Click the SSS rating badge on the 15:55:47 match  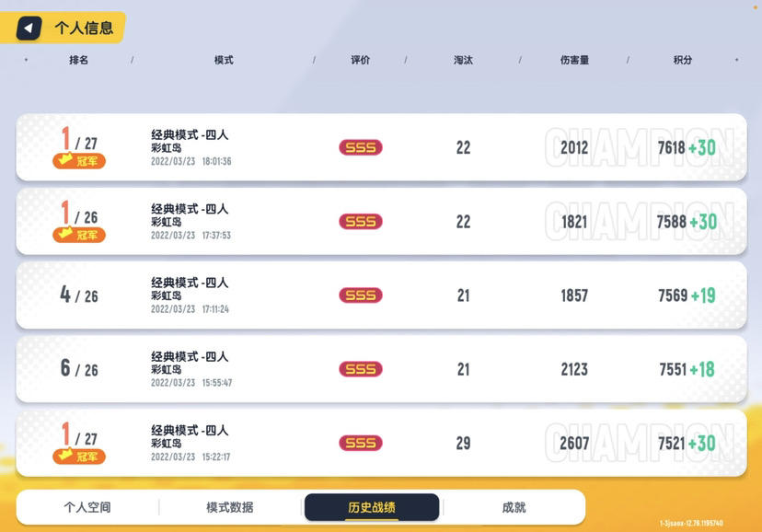coord(361,369)
